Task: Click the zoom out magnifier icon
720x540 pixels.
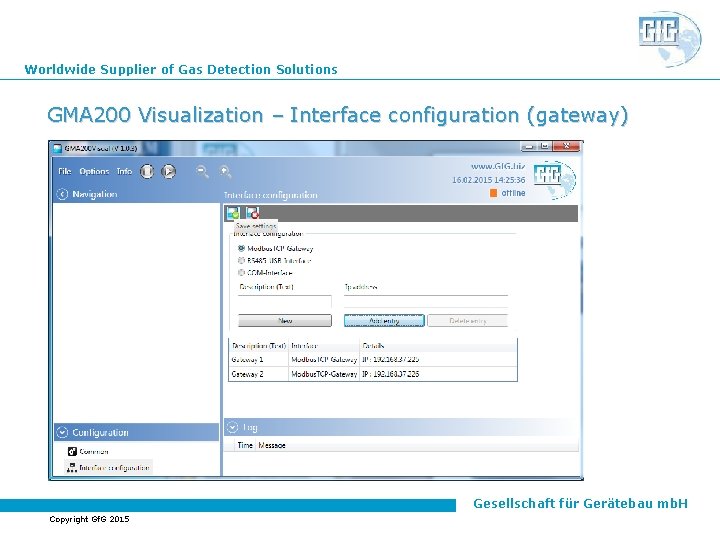Action: 202,172
